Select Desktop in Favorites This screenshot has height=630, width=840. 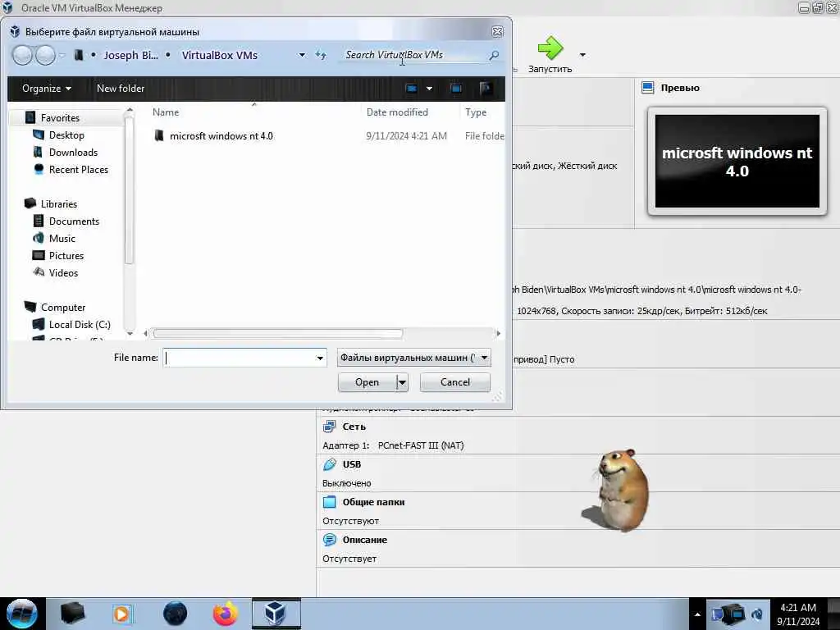coord(66,135)
